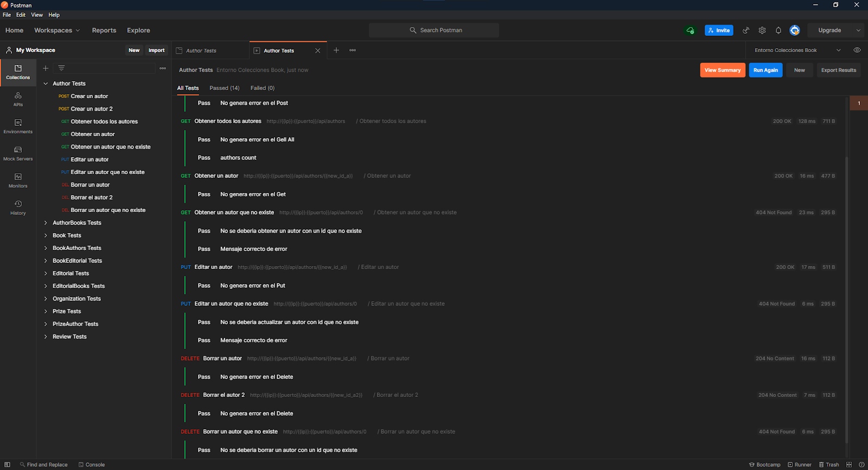
Task: Open the Monitors sidebar panel
Action: point(18,181)
